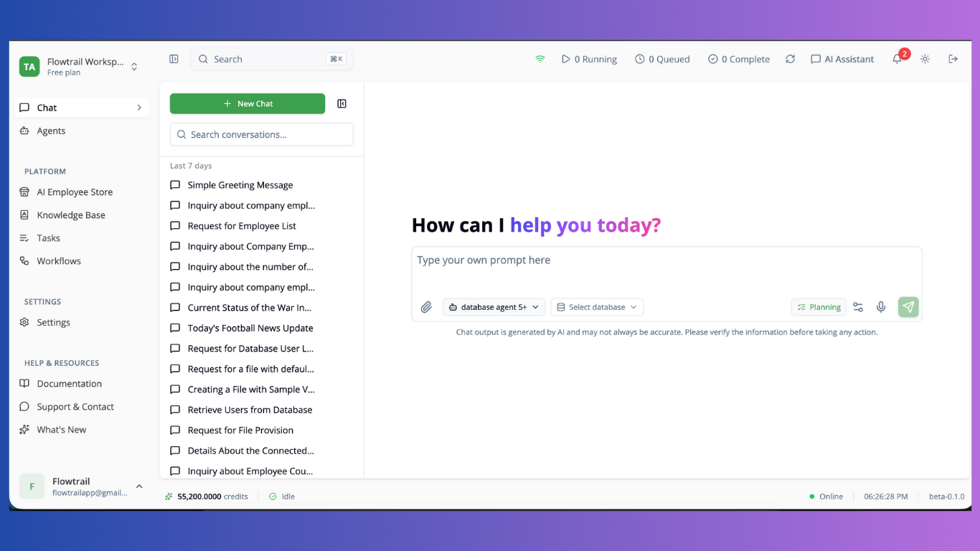
Task: Click the refresh icon in top bar
Action: tap(790, 60)
